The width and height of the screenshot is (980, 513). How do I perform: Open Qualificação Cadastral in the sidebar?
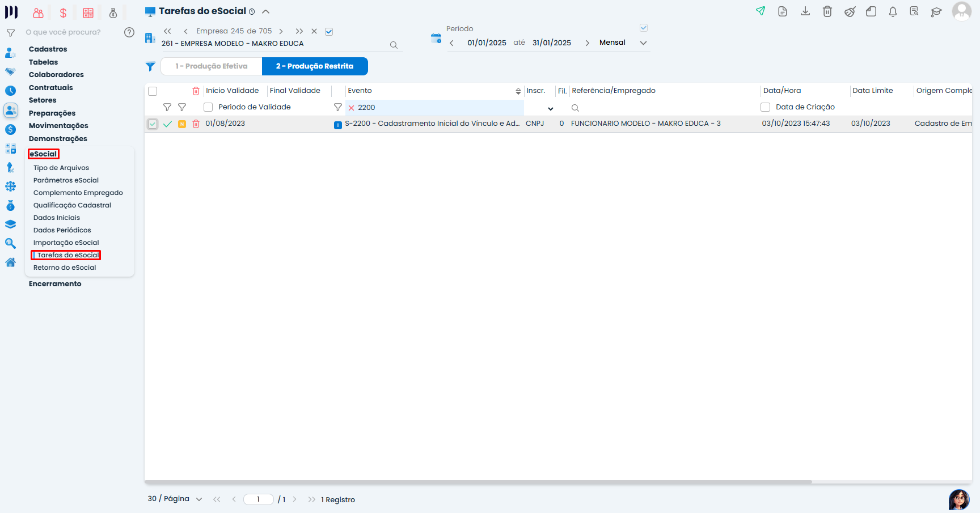coord(72,205)
